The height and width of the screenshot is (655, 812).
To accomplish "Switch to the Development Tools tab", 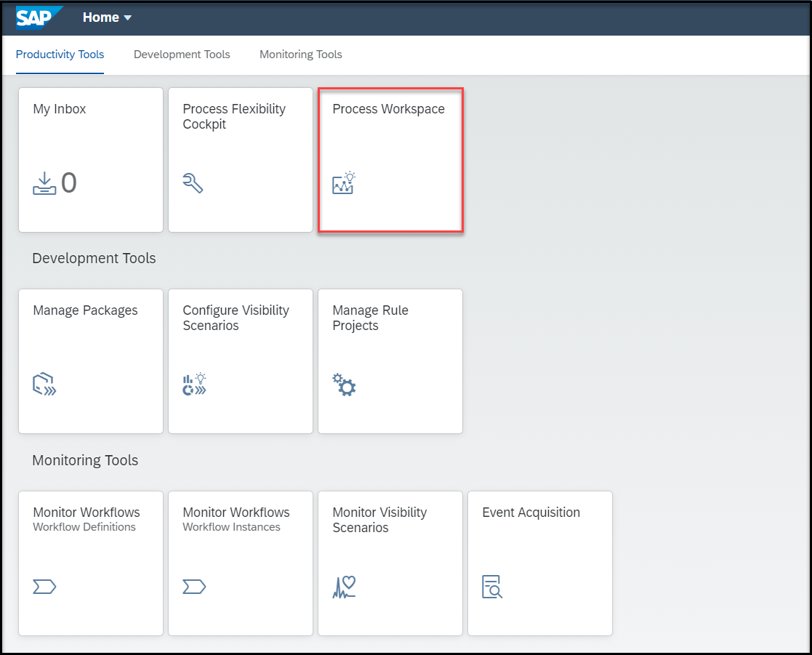I will [x=182, y=55].
